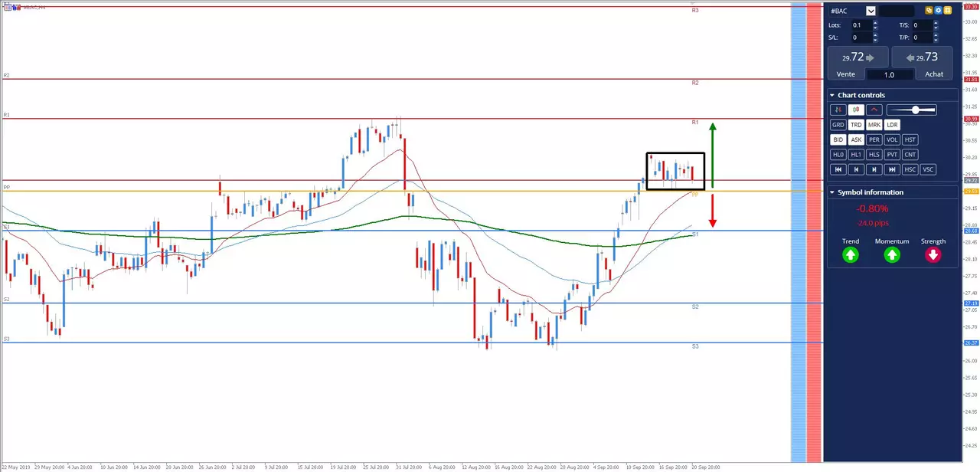
Task: Toggle the HST button
Action: click(x=910, y=139)
